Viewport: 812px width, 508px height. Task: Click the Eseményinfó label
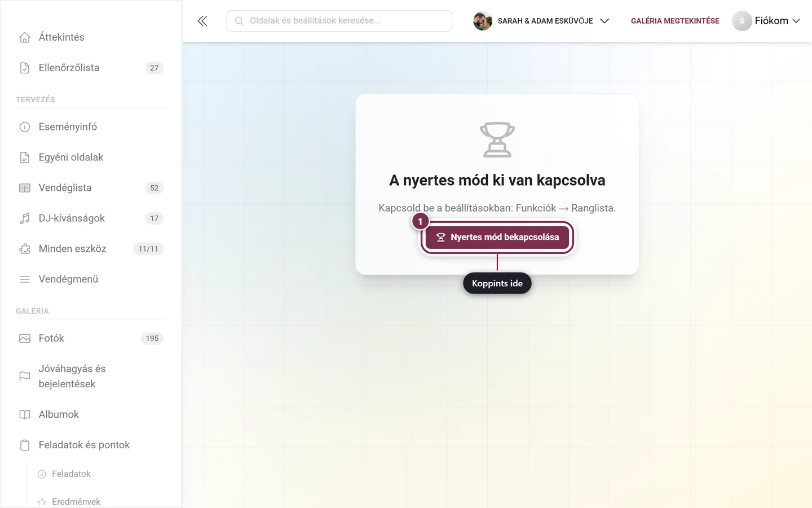tap(68, 127)
